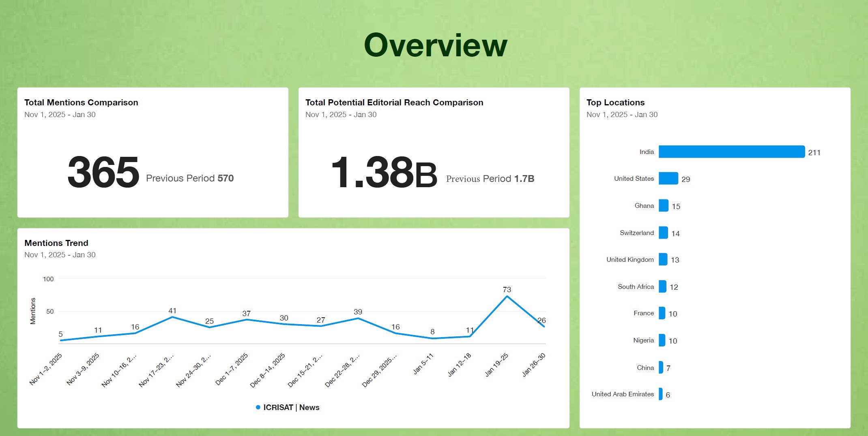Select the data point labeled 41
The height and width of the screenshot is (436, 868).
click(x=172, y=317)
